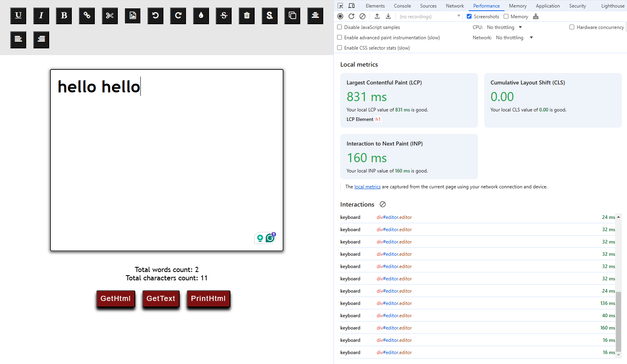Left-align text in the editor
The height and width of the screenshot is (364, 627).
click(x=18, y=40)
